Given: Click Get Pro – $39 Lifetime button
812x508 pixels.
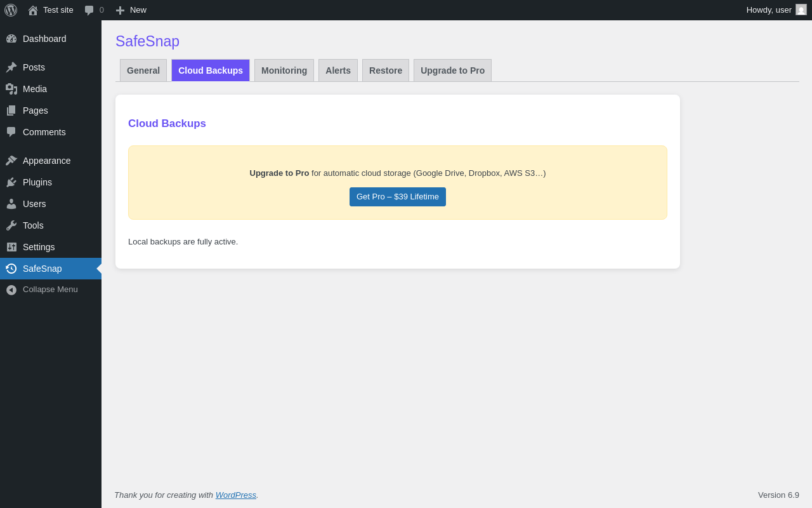Looking at the screenshot, I should coord(398,197).
